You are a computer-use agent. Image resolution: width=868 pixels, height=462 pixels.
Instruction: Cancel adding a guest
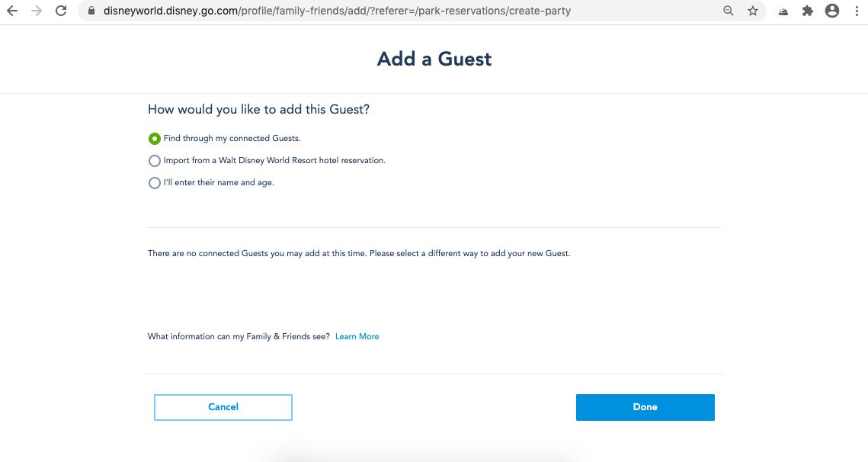223,407
